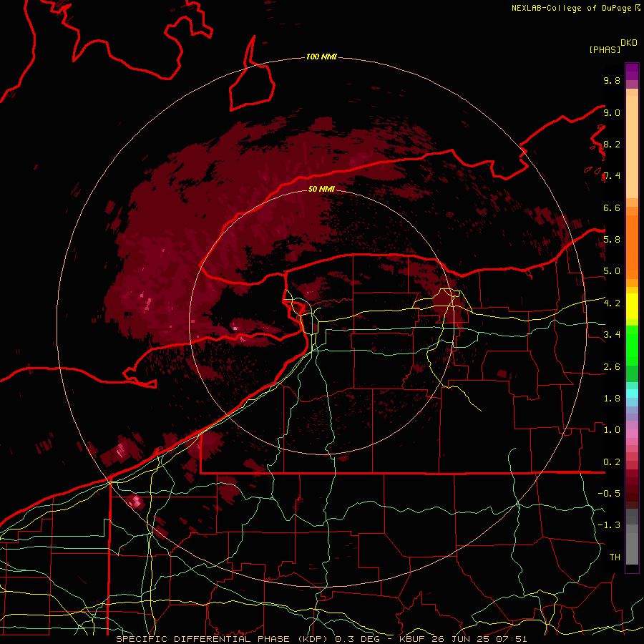Select the 1.0 value on the scale
The image size is (644, 644).
pos(612,430)
